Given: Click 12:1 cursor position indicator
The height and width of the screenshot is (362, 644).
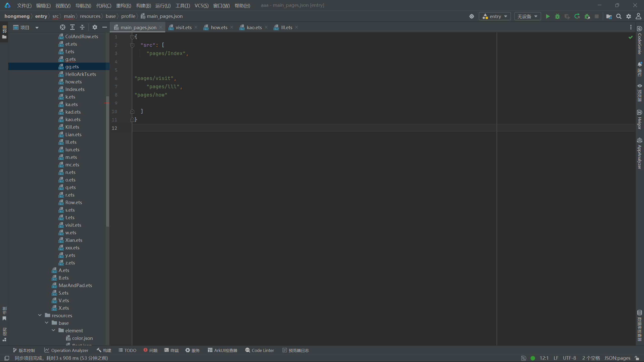Looking at the screenshot, I should [544, 358].
